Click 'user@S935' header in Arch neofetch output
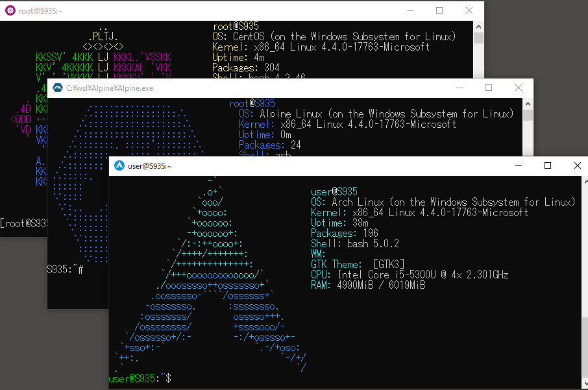 coord(334,191)
